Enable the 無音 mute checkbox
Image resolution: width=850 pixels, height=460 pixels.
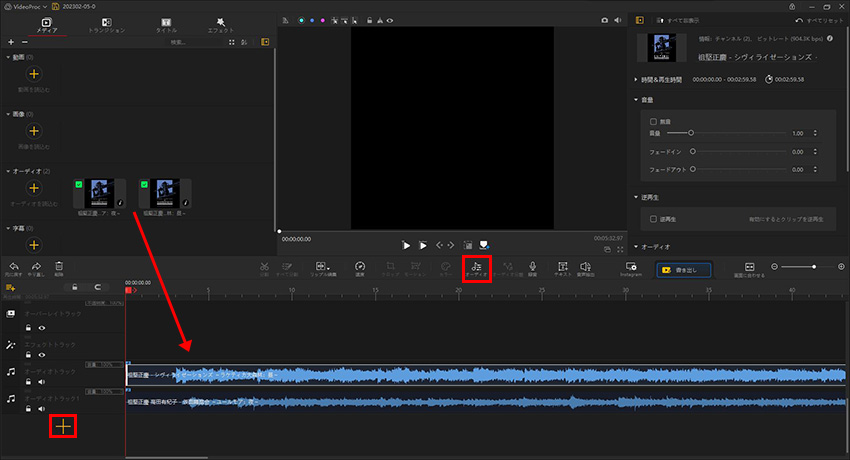click(x=654, y=121)
